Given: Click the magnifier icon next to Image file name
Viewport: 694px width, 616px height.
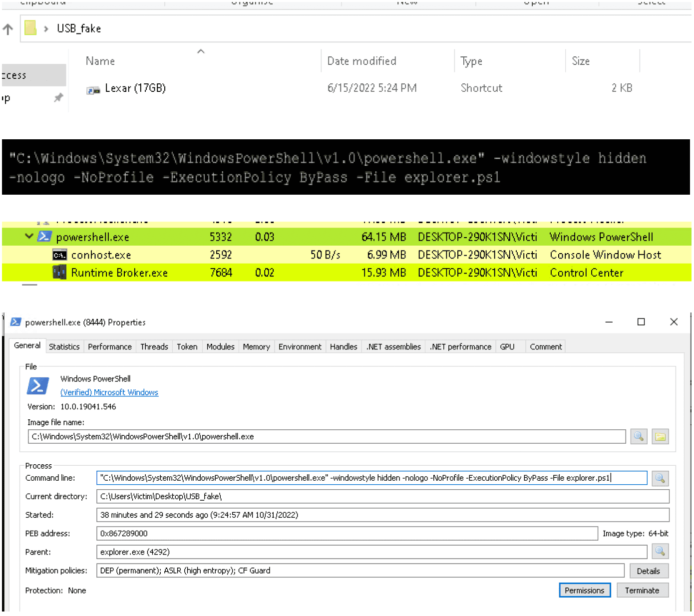Looking at the screenshot, I should pos(639,437).
